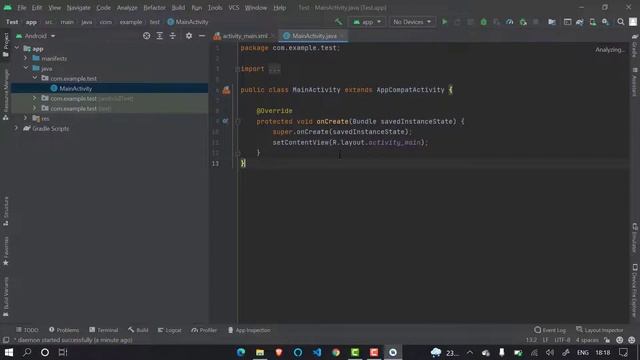Expand the manifests folder
640x360 pixels.
point(26,58)
